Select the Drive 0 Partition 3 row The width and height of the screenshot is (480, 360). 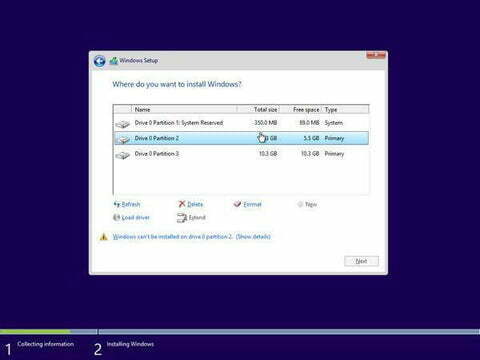coord(241,154)
